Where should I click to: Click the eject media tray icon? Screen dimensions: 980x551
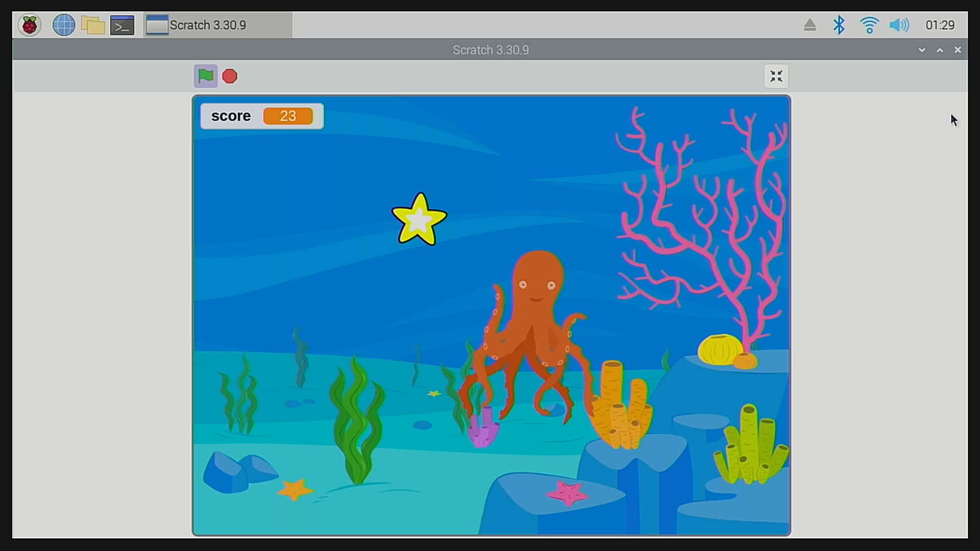tap(810, 25)
